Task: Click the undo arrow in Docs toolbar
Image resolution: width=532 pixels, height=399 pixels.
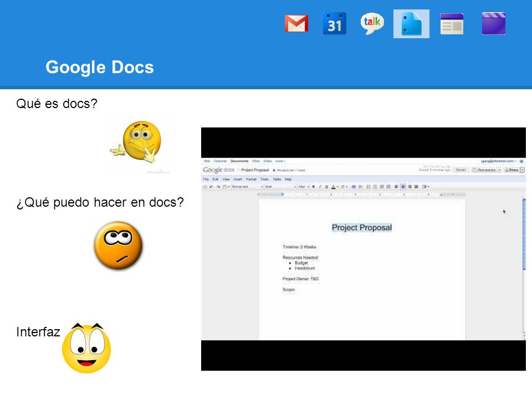Action: [x=211, y=187]
